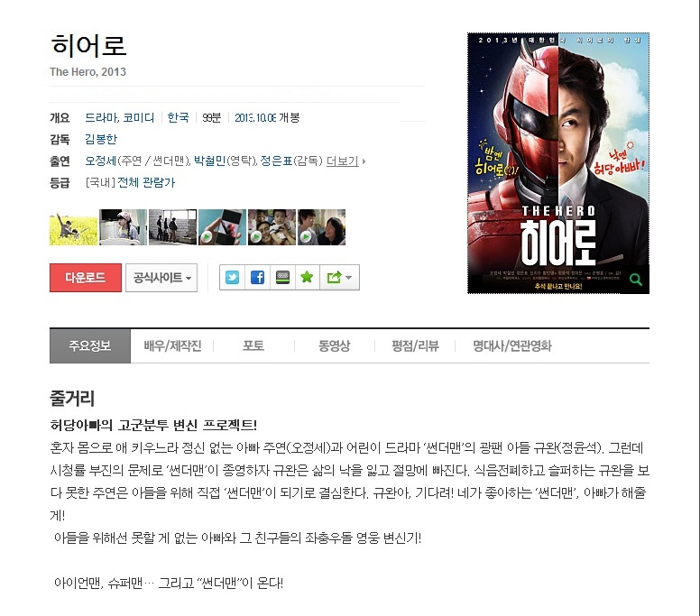Click the red 다운로드 button
The width and height of the screenshot is (700, 616).
click(x=86, y=278)
